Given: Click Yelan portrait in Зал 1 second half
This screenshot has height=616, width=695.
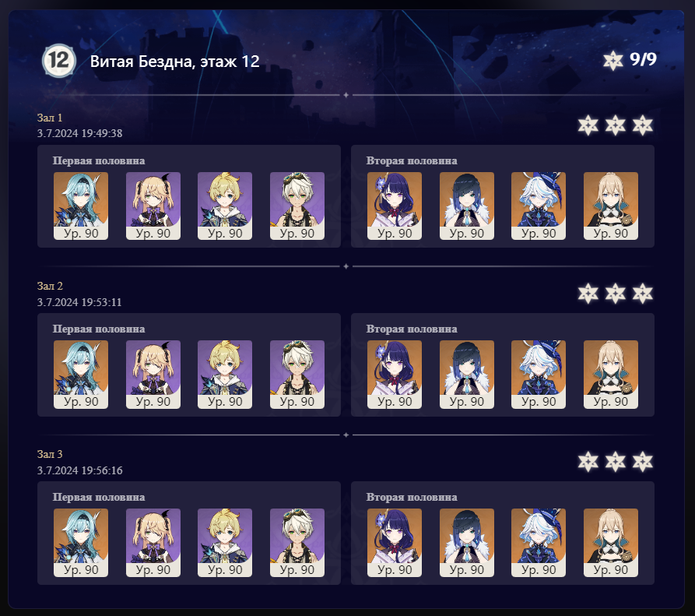Looking at the screenshot, I should click(467, 206).
